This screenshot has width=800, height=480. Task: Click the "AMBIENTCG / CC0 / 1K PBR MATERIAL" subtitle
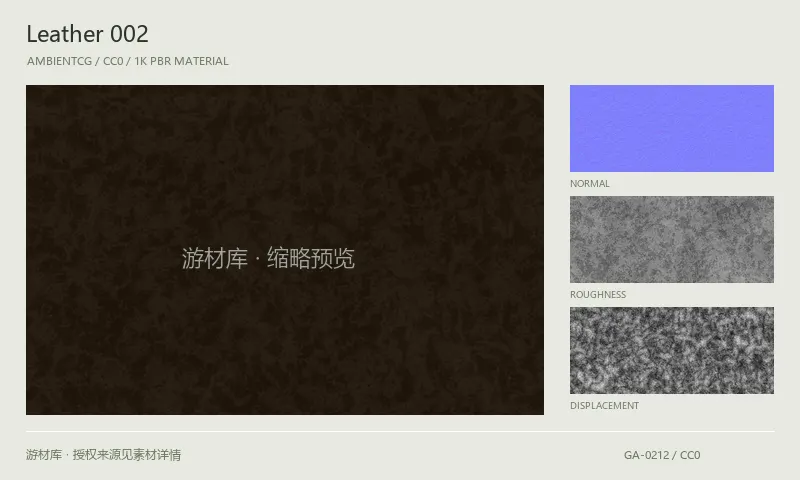click(x=128, y=61)
